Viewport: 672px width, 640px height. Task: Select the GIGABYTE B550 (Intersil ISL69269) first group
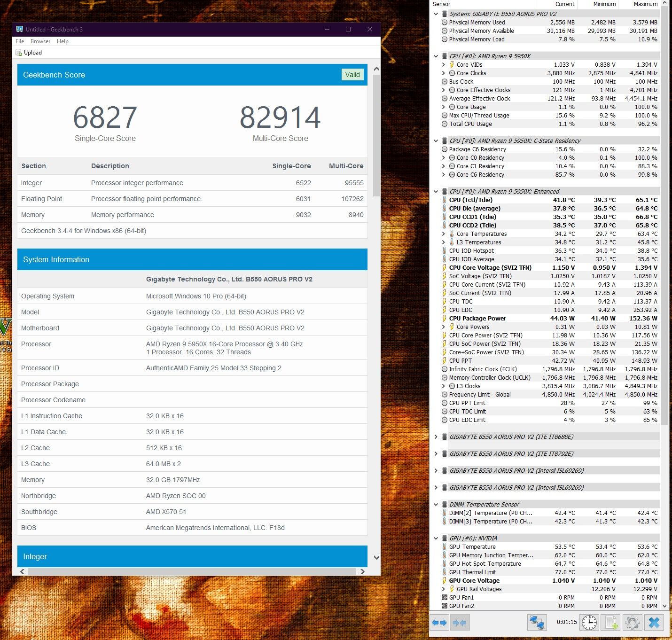545,470
